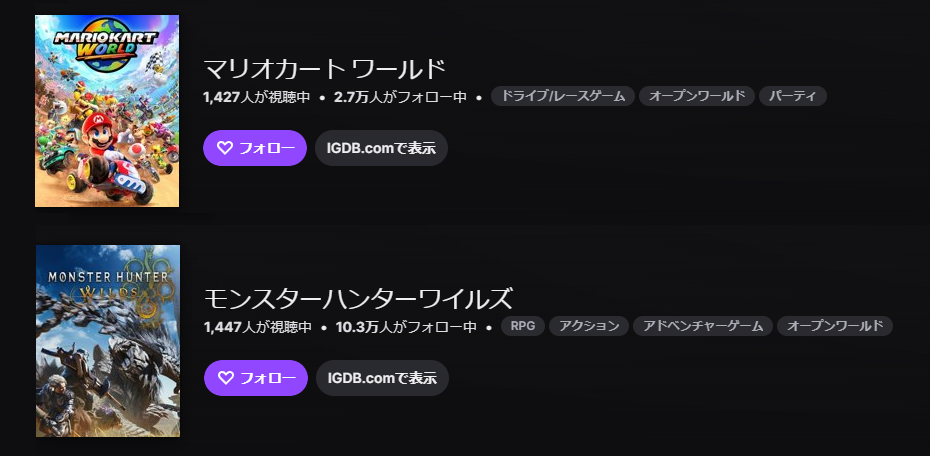Click the マリオカート ワールド title
The image size is (930, 456).
[324, 70]
